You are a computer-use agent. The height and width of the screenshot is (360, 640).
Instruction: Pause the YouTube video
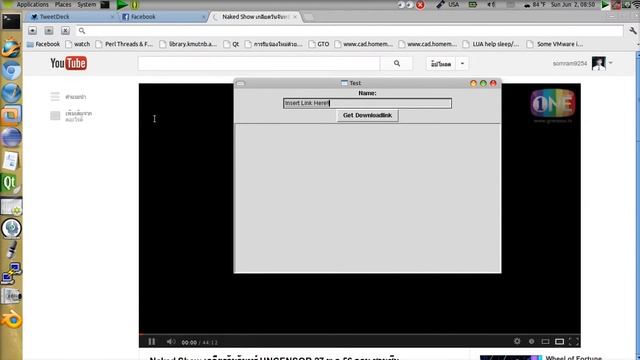[x=152, y=342]
